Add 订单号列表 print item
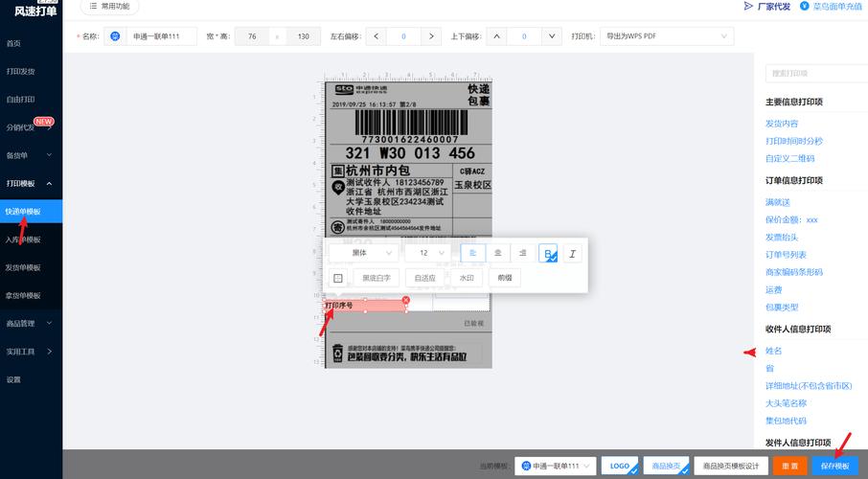The height and width of the screenshot is (479, 868). [x=786, y=255]
